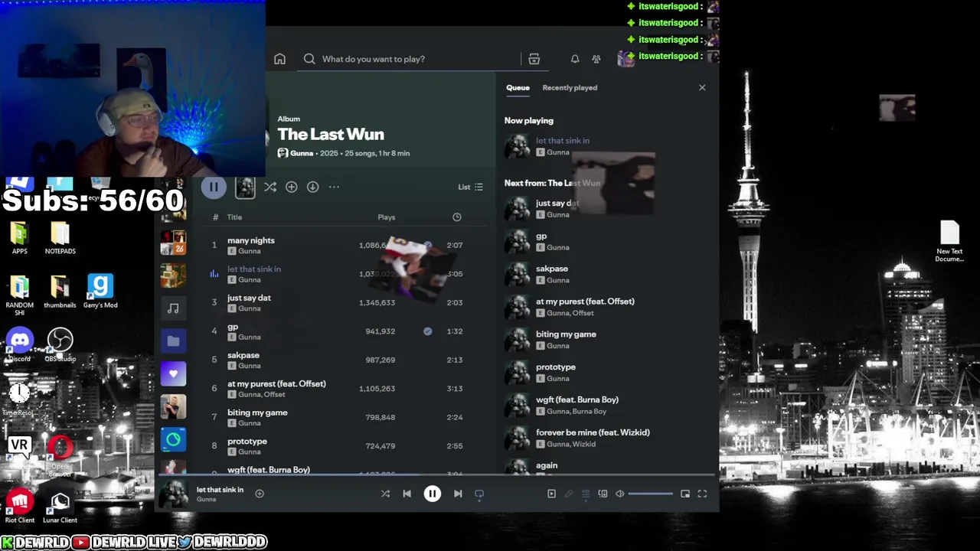Open the Browse icon next to search

pos(534,59)
